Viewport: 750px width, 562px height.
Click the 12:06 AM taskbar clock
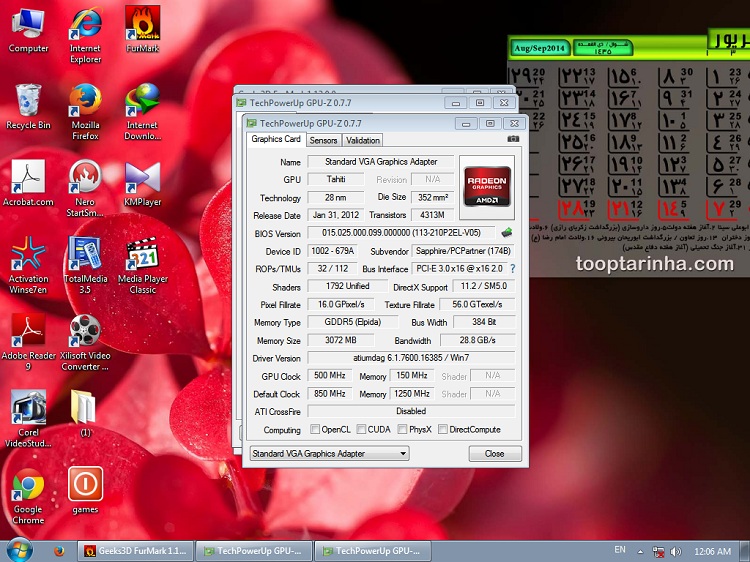(x=713, y=551)
